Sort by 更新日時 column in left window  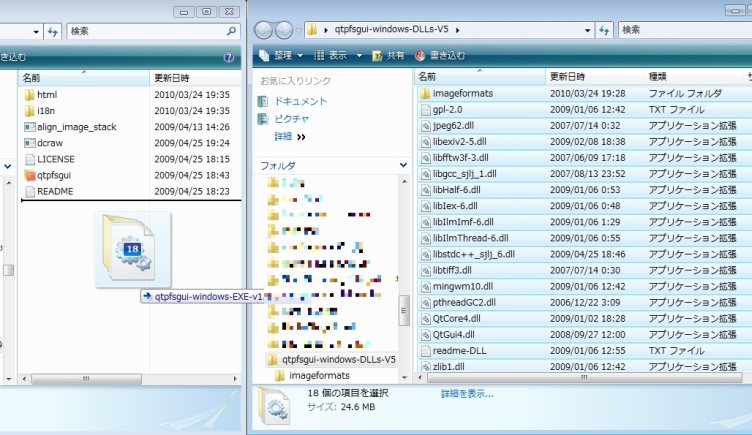pos(195,78)
